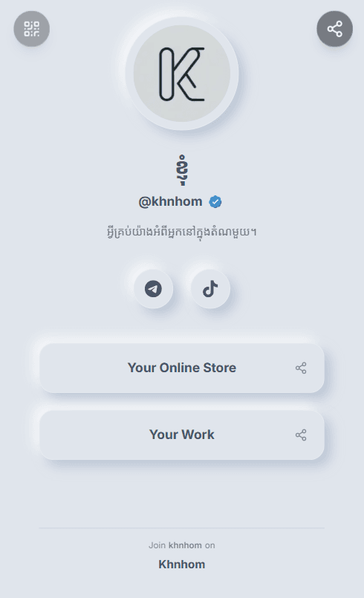Select the @khnhom username text
Screen dimensions: 364x598
tap(171, 201)
